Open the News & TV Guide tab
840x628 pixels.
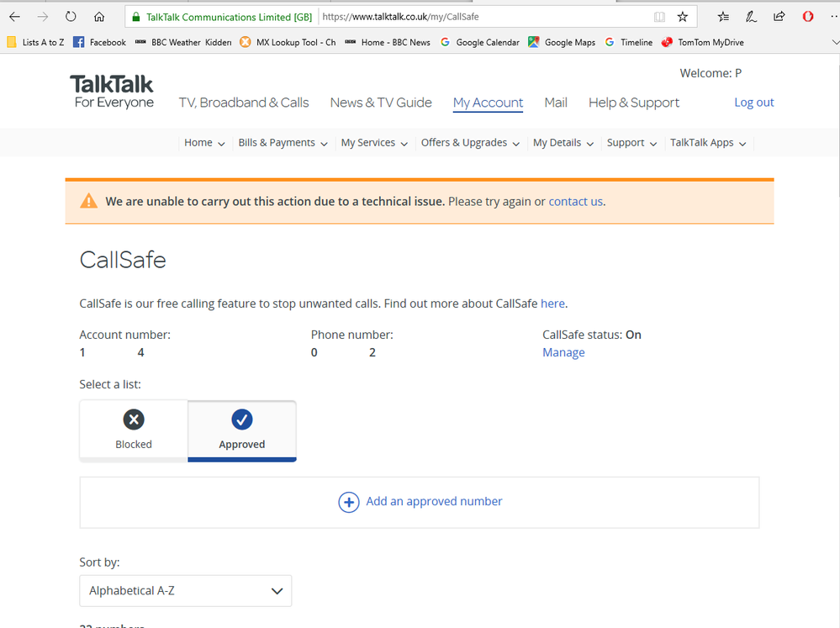pyautogui.click(x=381, y=103)
